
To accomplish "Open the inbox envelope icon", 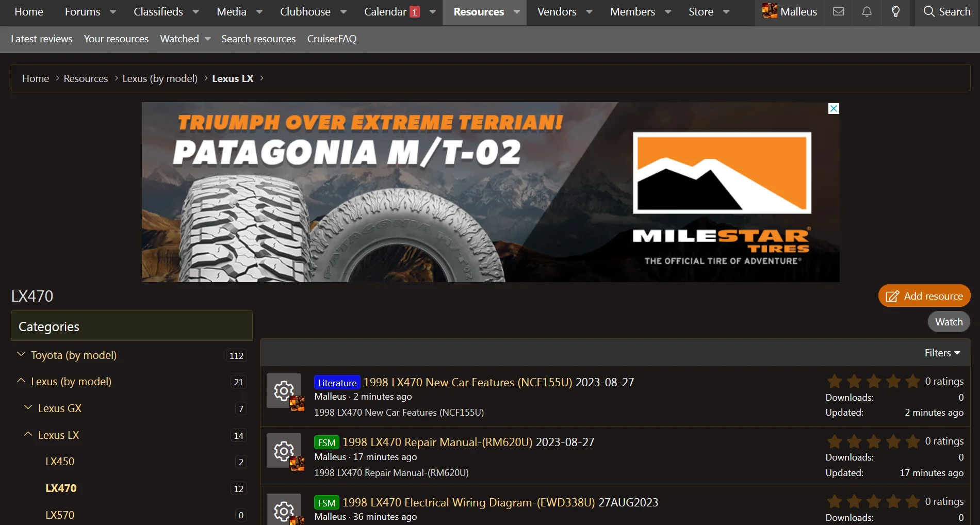I will coord(838,12).
